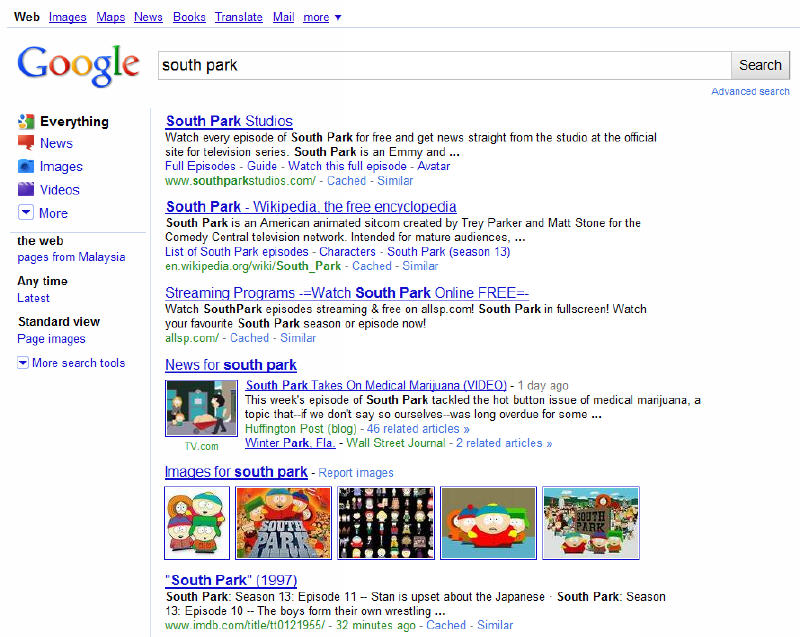Click the purple Videos clapper icon
This screenshot has width=800, height=637.
click(26, 189)
